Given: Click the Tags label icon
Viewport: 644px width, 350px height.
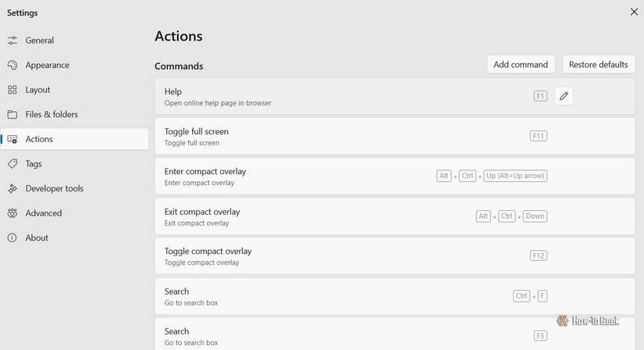Looking at the screenshot, I should pos(12,164).
